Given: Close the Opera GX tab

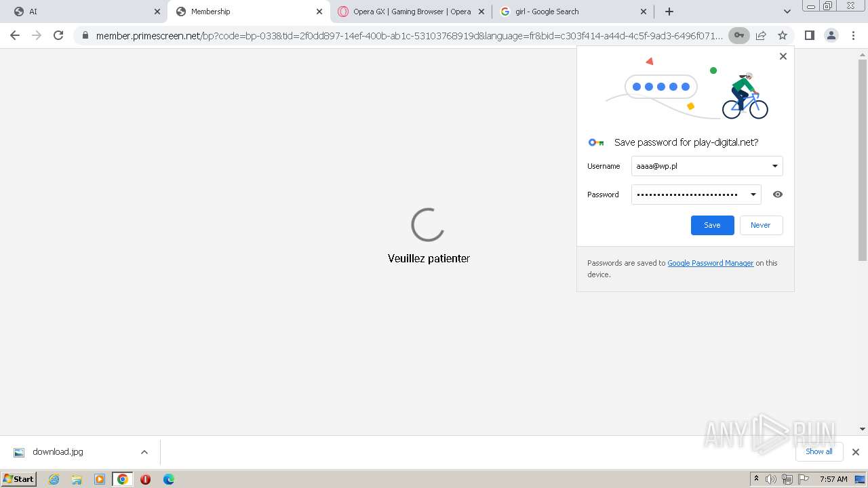Looking at the screenshot, I should (481, 12).
